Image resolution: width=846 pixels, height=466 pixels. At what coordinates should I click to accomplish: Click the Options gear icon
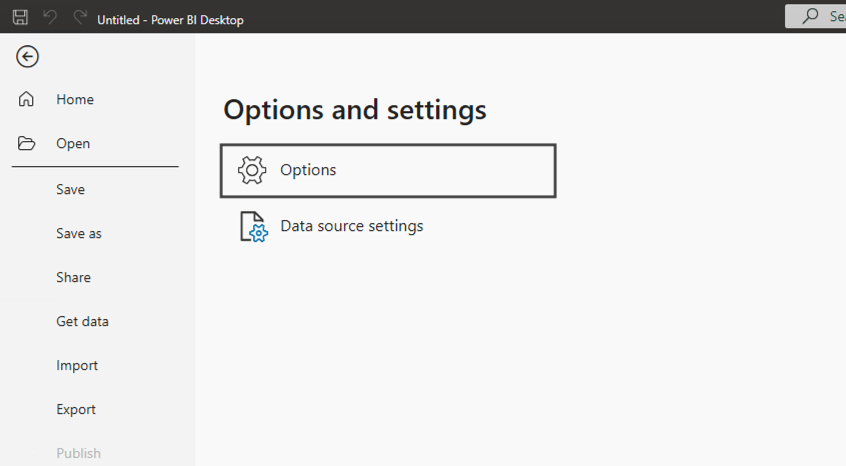(x=252, y=170)
